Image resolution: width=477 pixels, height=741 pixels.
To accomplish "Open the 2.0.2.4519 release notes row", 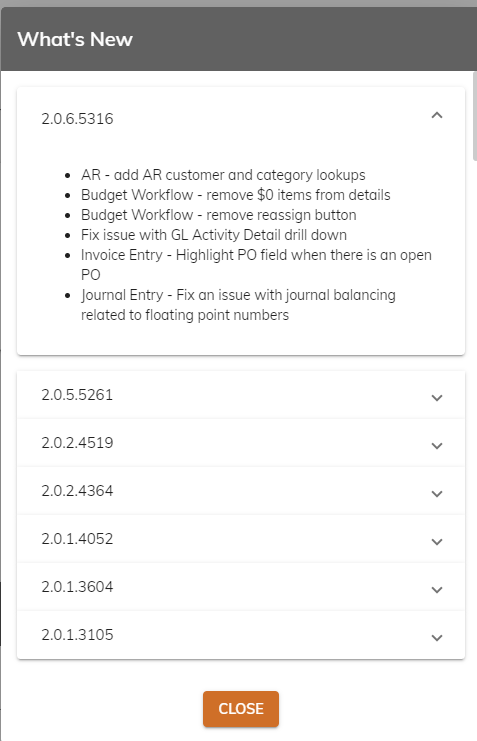I will pyautogui.click(x=241, y=443).
